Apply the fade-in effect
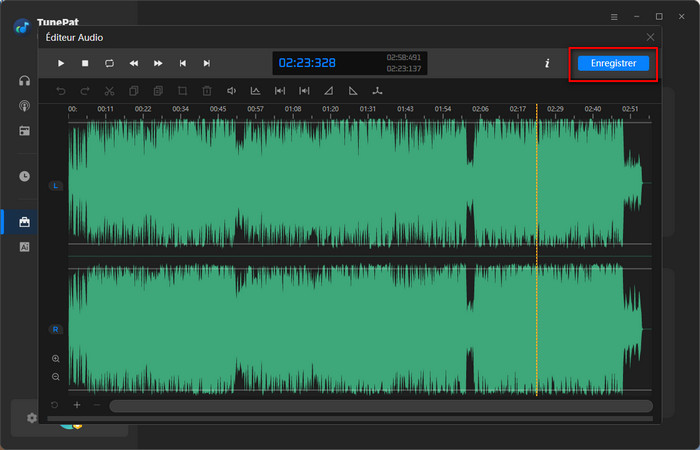The width and height of the screenshot is (700, 450). tap(329, 91)
